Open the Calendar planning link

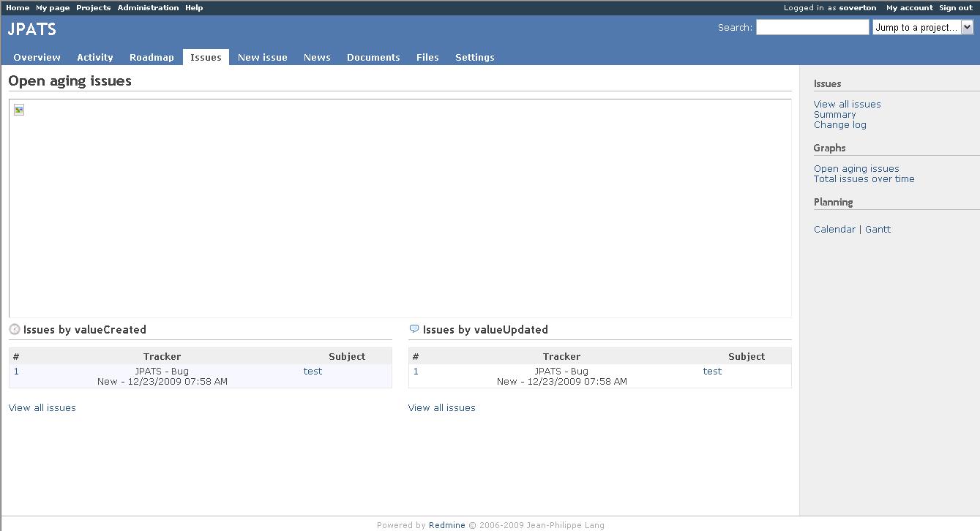coord(834,229)
